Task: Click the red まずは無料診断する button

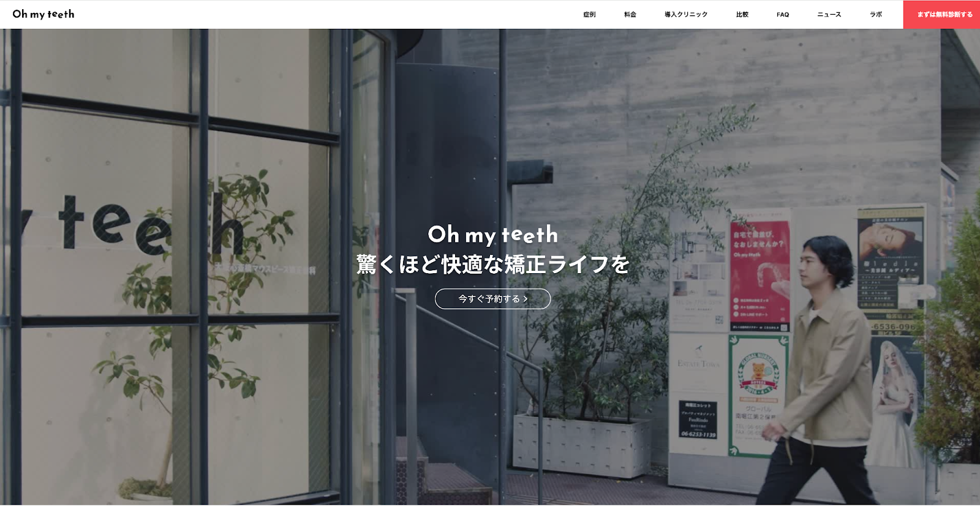Action: pyautogui.click(x=941, y=15)
